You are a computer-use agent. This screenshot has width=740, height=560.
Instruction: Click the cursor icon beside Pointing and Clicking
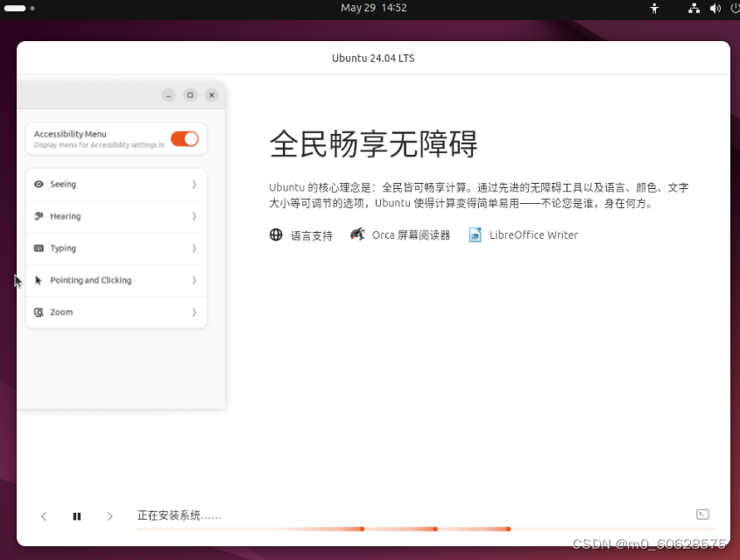39,281
